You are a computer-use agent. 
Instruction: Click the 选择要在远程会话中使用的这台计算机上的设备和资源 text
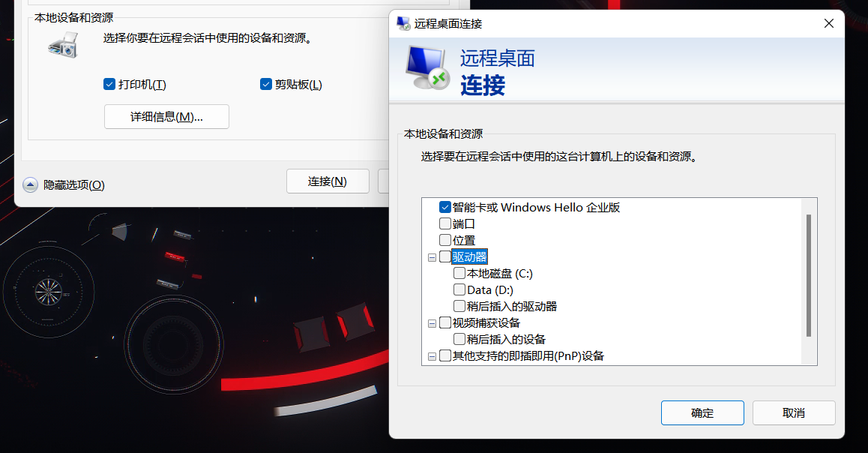(558, 157)
